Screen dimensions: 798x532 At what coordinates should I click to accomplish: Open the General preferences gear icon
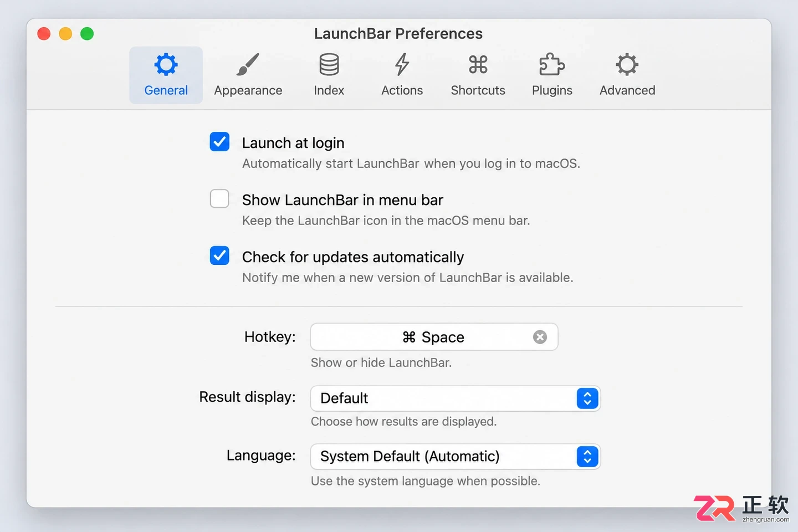tap(166, 65)
